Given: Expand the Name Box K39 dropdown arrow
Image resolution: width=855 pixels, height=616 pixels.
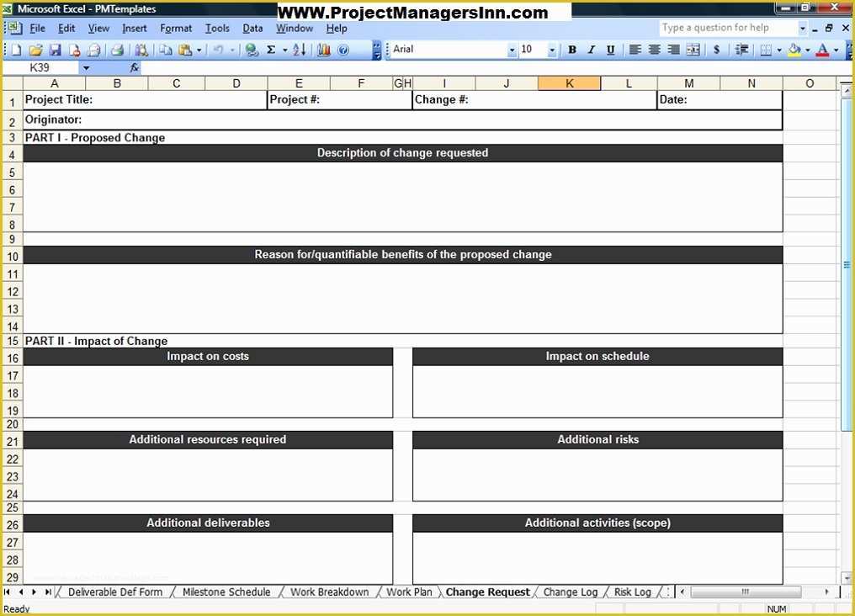Looking at the screenshot, I should pyautogui.click(x=86, y=67).
